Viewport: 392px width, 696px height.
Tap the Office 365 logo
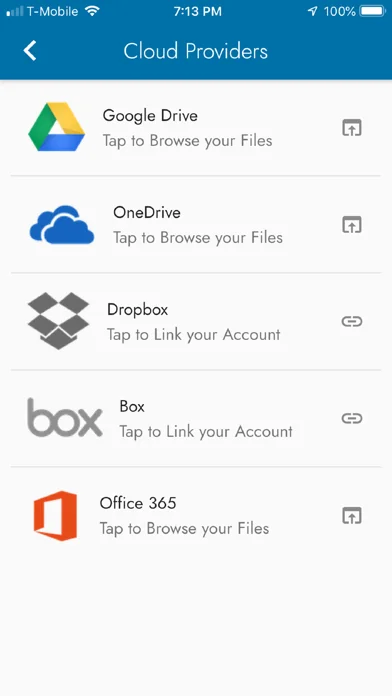[x=55, y=516]
